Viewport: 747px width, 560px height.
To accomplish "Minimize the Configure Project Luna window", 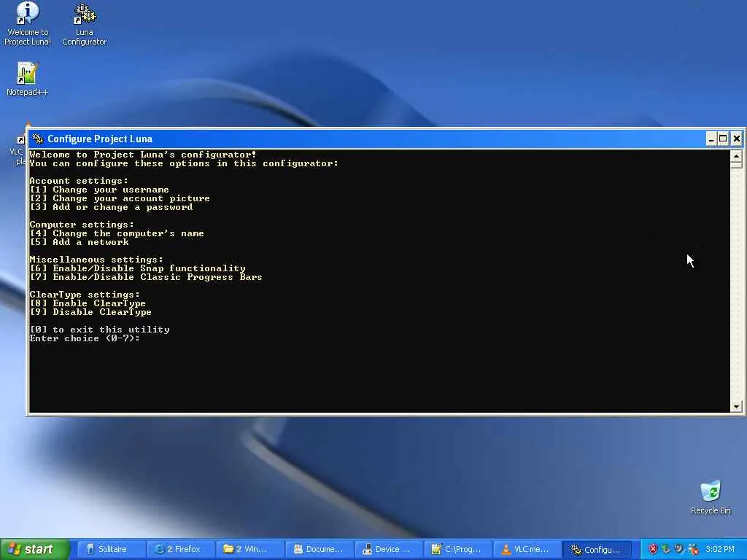I will (711, 139).
